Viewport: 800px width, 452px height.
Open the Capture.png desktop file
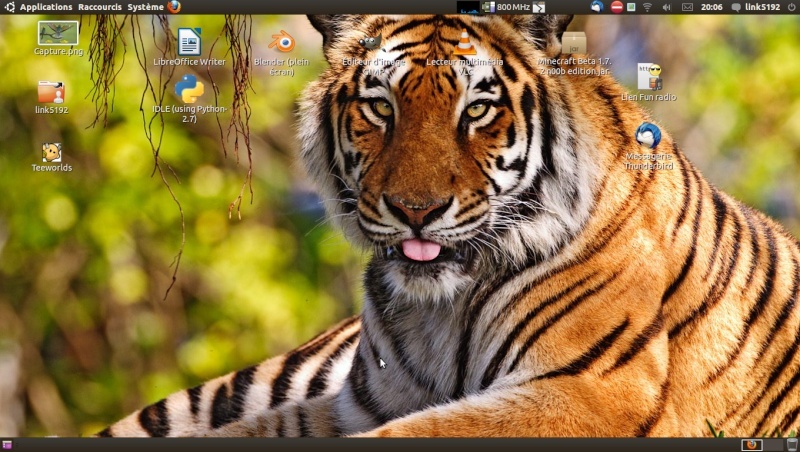(x=58, y=38)
